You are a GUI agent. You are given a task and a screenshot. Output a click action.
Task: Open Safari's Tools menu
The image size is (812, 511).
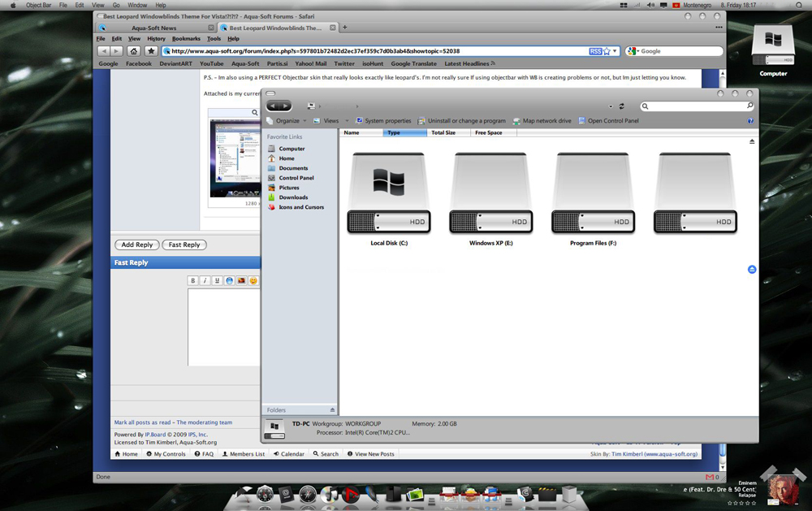[214, 39]
